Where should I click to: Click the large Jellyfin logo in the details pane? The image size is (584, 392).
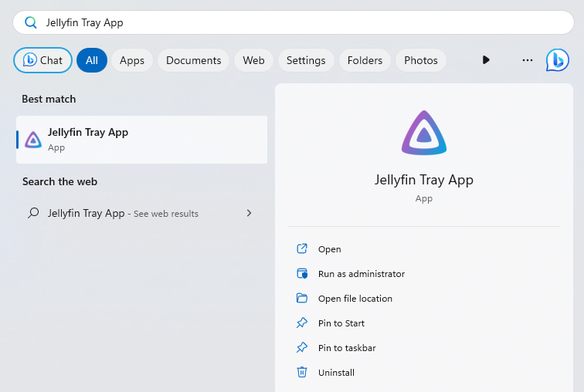(424, 133)
